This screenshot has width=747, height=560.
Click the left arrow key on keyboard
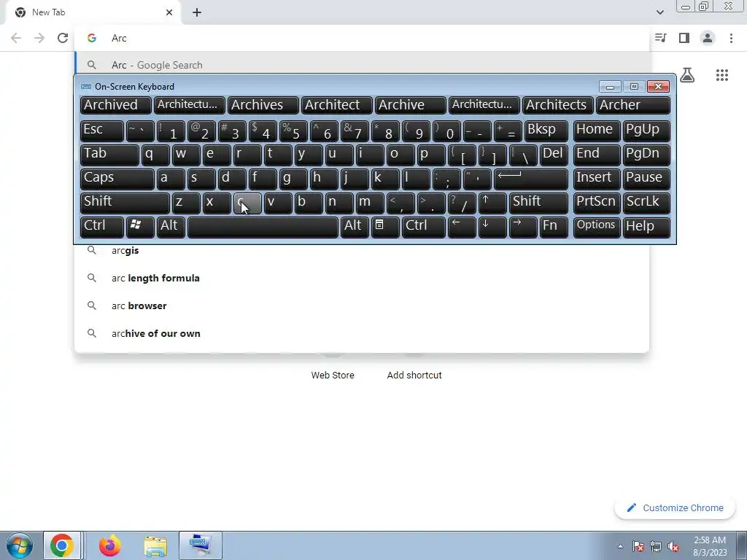(x=462, y=226)
